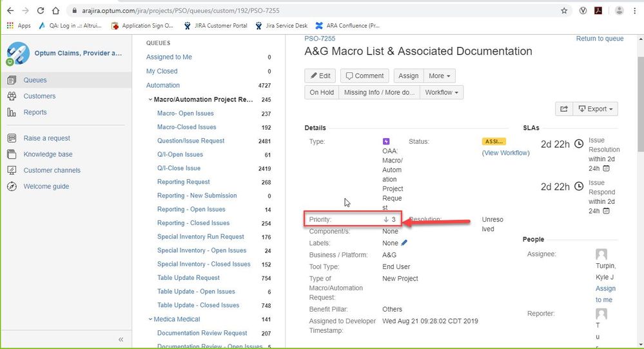Open the Reporting - Closed Issues queue

(193, 223)
